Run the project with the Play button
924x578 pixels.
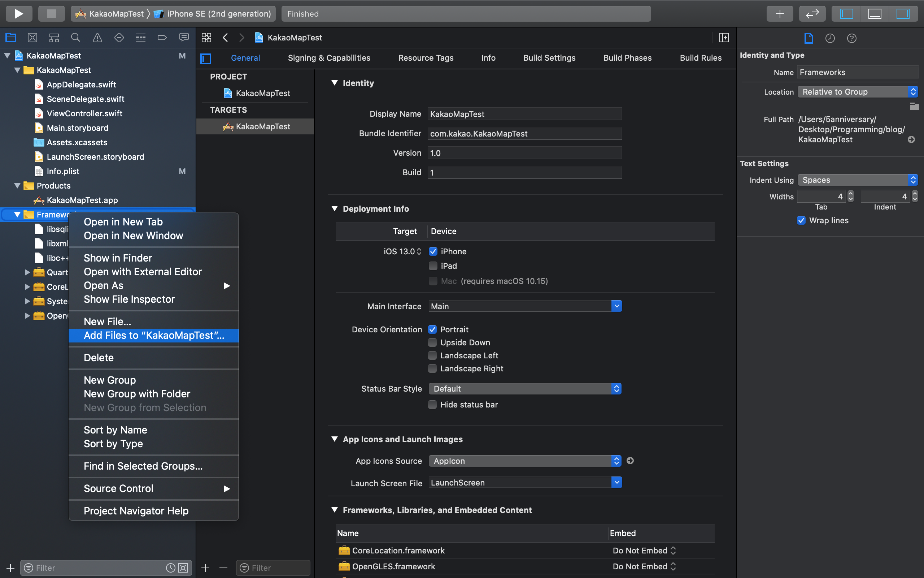coord(19,14)
